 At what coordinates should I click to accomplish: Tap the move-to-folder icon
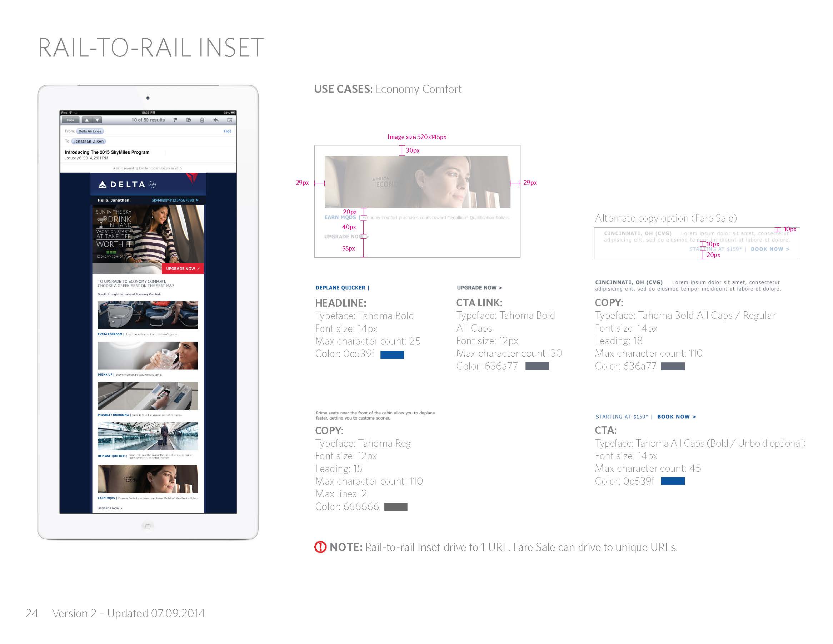[188, 120]
